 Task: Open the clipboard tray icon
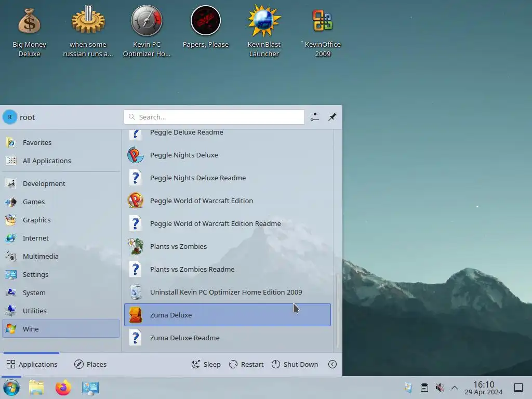pyautogui.click(x=424, y=388)
